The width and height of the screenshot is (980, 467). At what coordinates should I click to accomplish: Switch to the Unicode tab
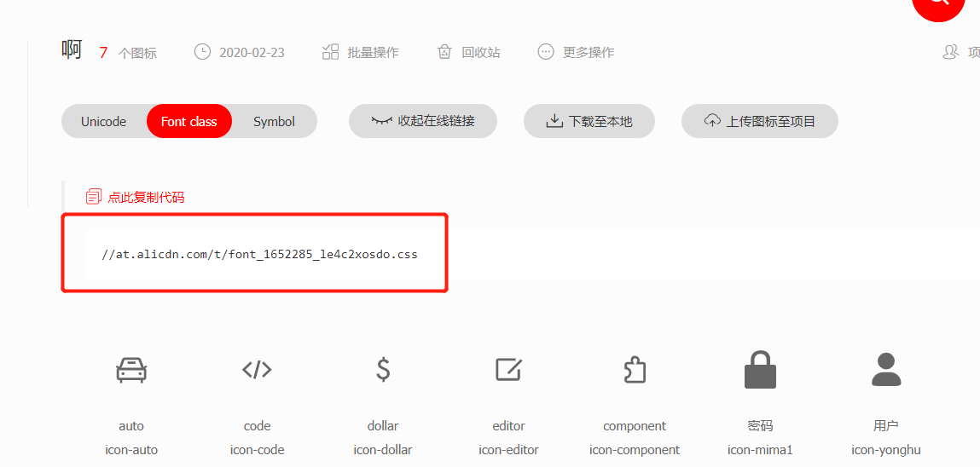pos(104,121)
